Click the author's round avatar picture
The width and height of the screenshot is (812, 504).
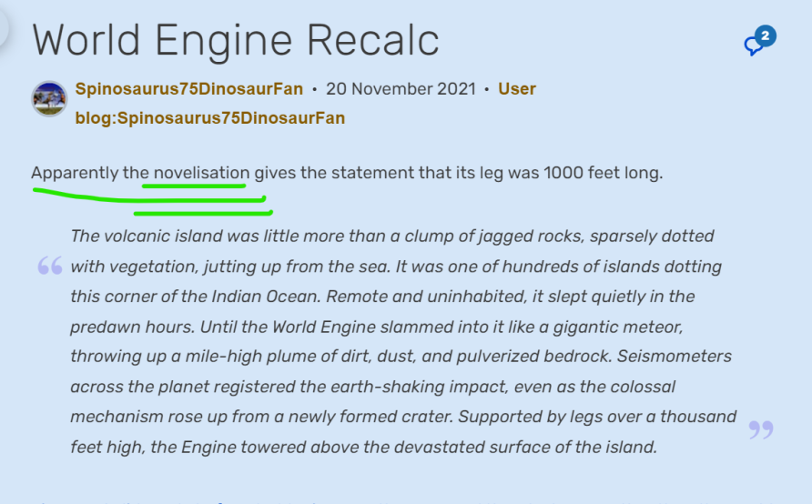pos(49,98)
